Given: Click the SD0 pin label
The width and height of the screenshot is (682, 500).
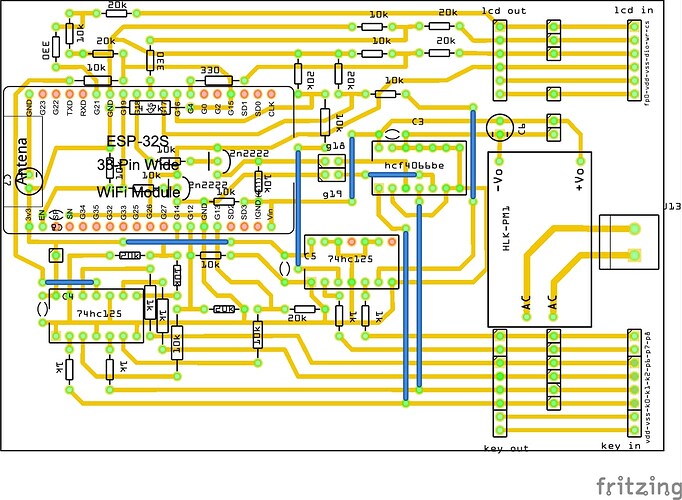Looking at the screenshot, I should point(258,108).
